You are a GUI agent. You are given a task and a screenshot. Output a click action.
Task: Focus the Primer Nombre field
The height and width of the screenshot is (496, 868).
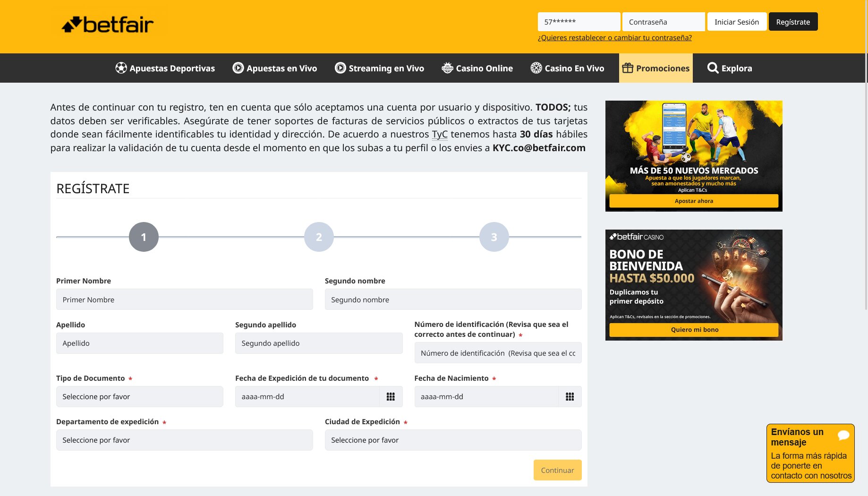[x=185, y=299]
